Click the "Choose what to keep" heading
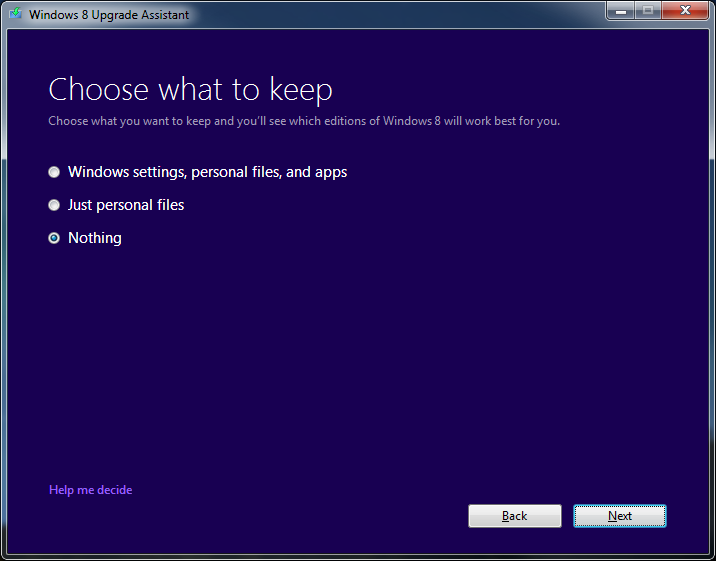The height and width of the screenshot is (561, 716). [190, 89]
